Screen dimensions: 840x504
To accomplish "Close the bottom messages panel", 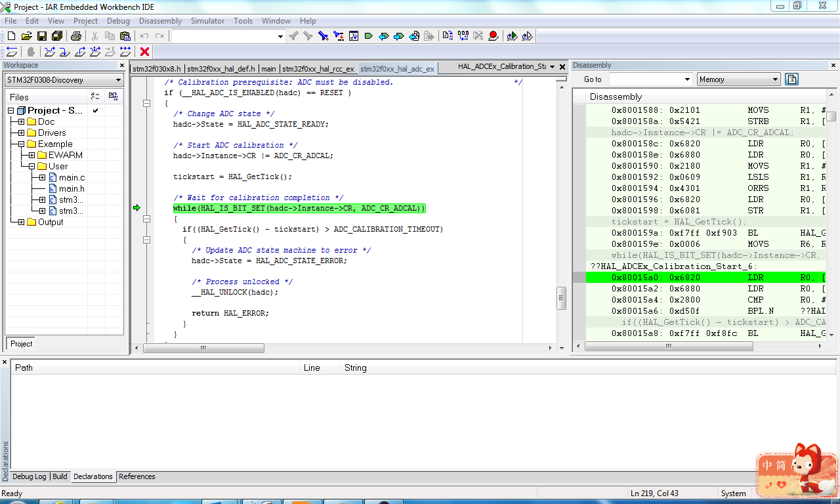I will tap(5, 362).
